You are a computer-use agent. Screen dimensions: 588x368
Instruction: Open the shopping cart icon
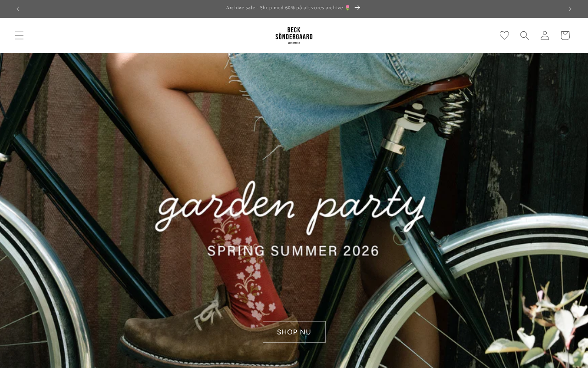pyautogui.click(x=565, y=35)
